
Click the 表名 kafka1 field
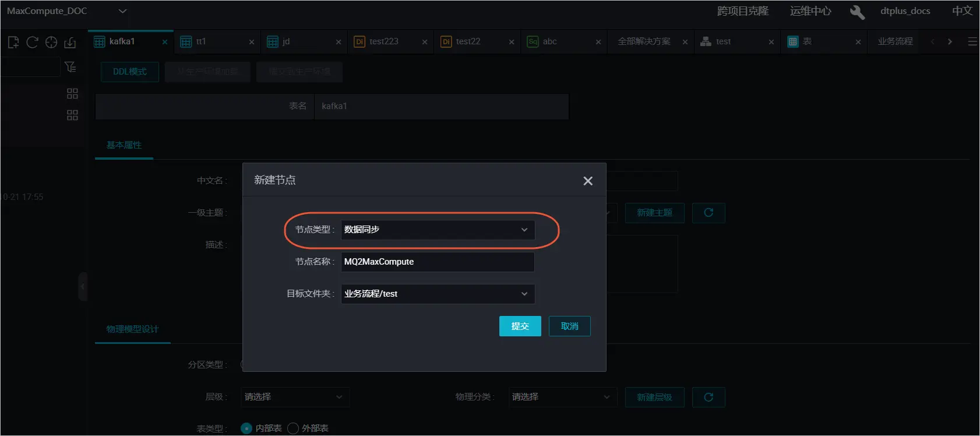pyautogui.click(x=442, y=106)
